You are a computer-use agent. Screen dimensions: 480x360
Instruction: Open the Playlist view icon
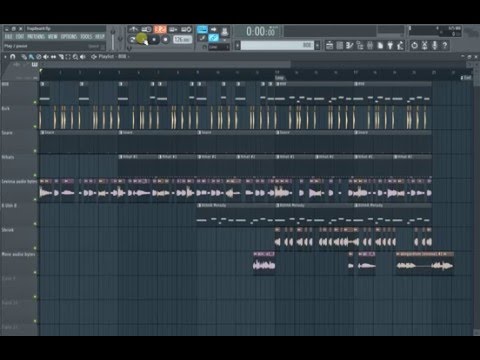(x=330, y=45)
